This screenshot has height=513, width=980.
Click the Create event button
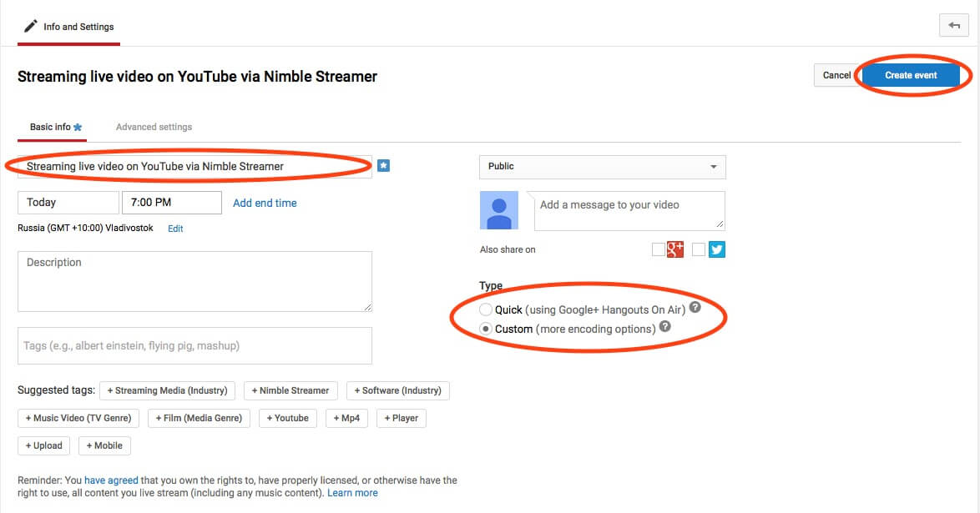click(911, 75)
